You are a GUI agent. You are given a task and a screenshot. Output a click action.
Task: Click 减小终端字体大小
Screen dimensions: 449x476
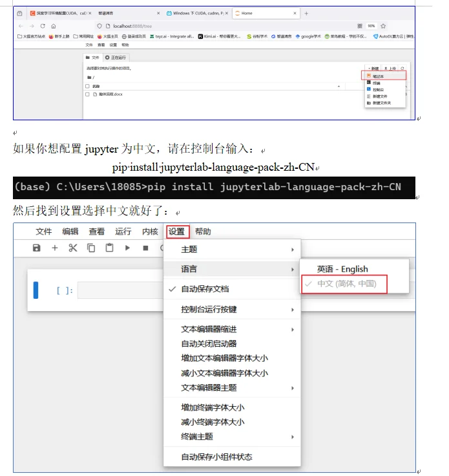(232, 422)
